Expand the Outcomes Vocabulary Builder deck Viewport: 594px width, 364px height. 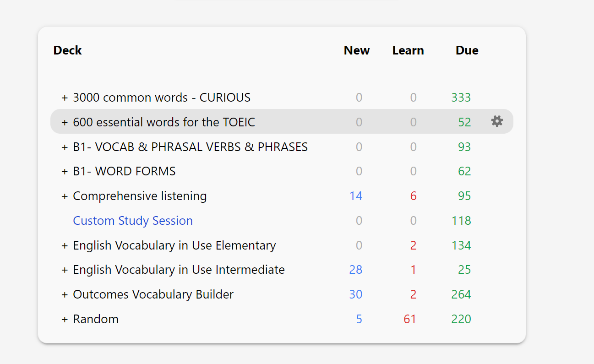(65, 295)
